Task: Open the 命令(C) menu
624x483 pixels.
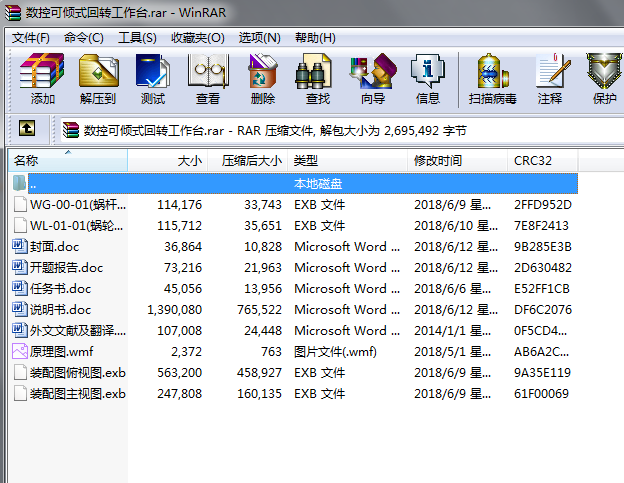Action: (x=84, y=38)
